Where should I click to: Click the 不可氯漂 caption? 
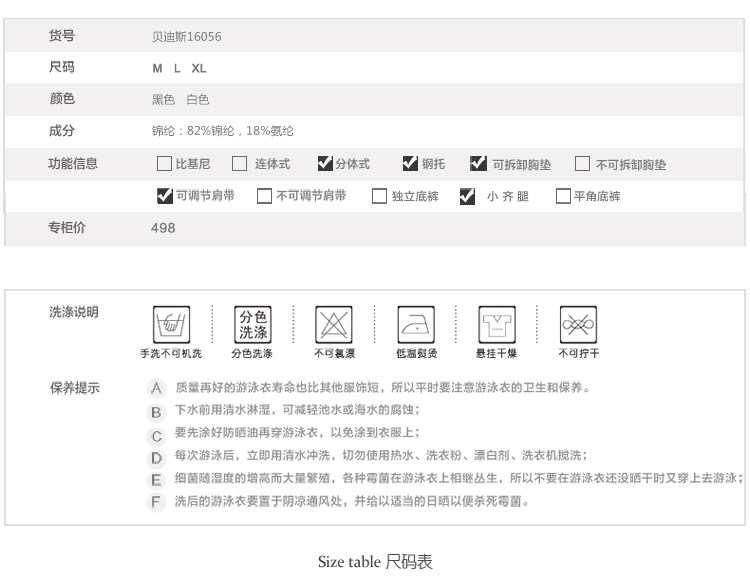coord(334,353)
